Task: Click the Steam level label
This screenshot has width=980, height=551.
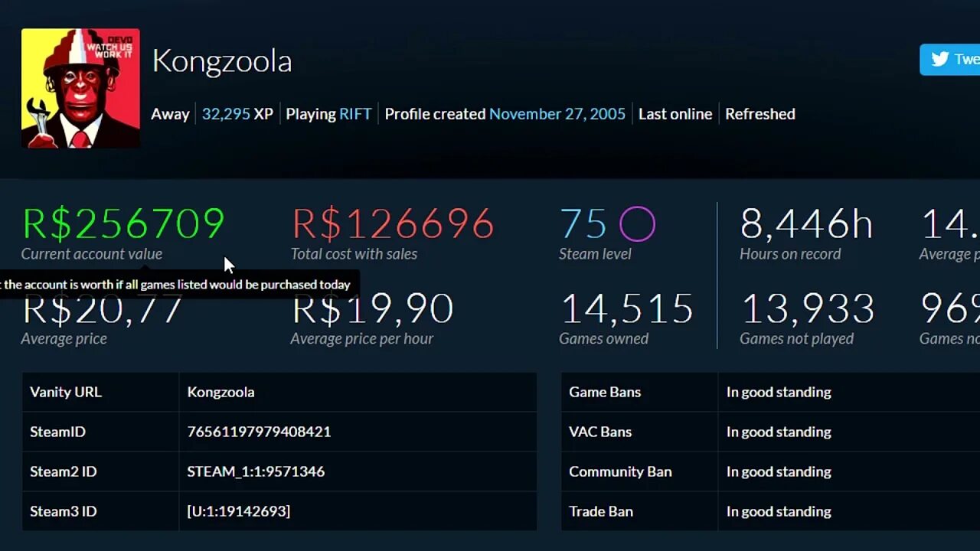Action: tap(595, 254)
